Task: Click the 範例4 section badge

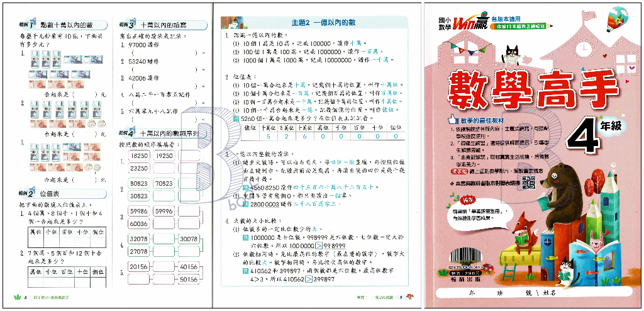Action: tap(126, 133)
